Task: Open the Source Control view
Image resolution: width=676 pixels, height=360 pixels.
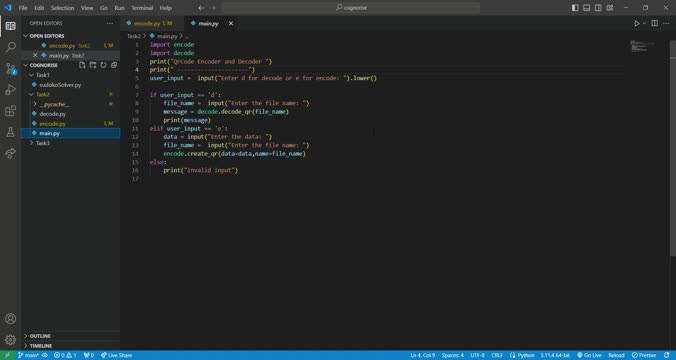Action: (10, 69)
